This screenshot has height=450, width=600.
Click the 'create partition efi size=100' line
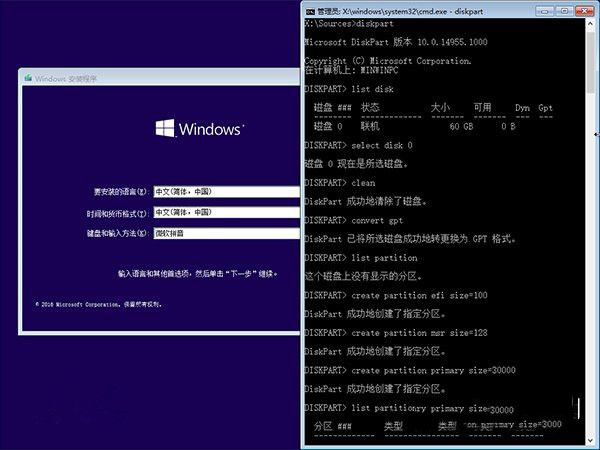(396, 295)
